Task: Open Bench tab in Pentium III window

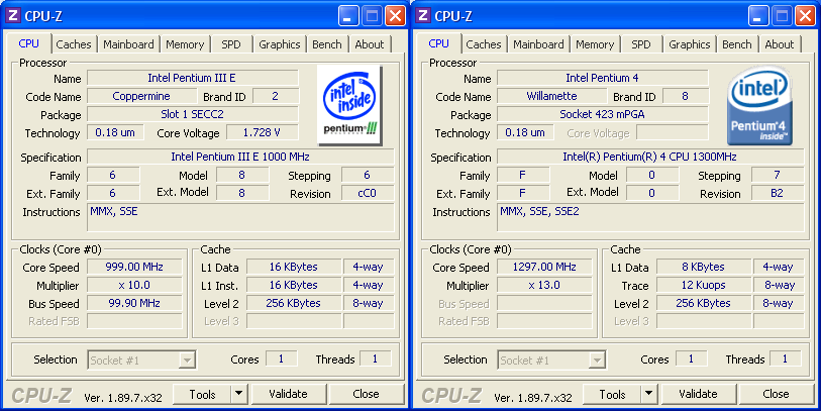Action: [x=327, y=45]
